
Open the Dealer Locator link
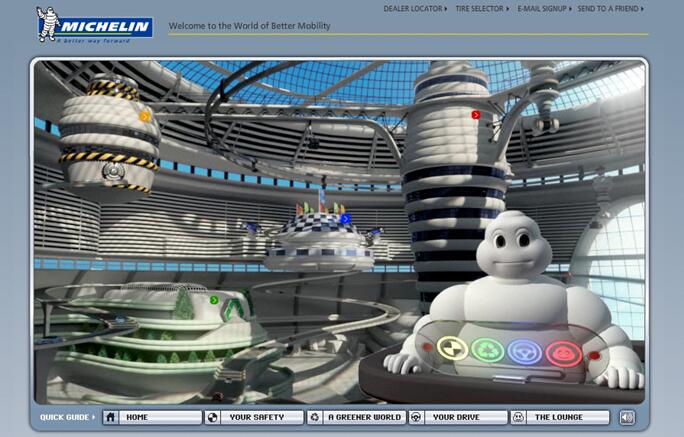[x=415, y=9]
